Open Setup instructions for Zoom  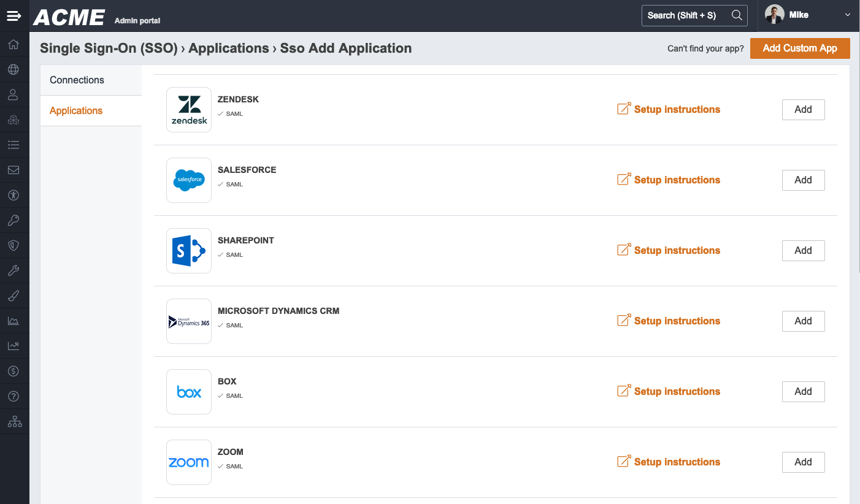(669, 462)
